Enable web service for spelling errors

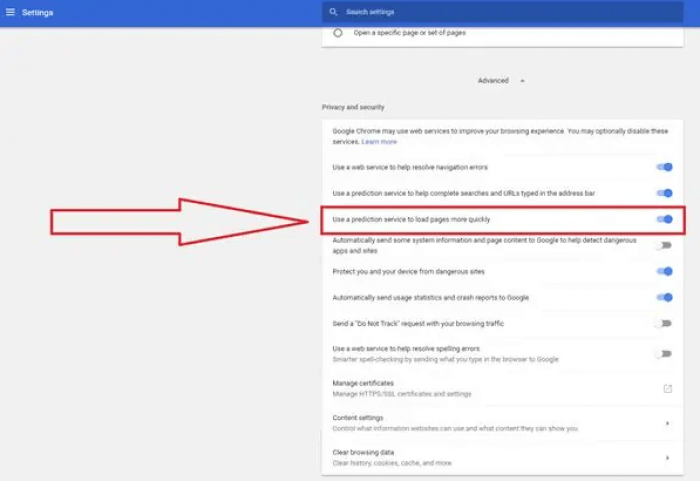pos(663,354)
